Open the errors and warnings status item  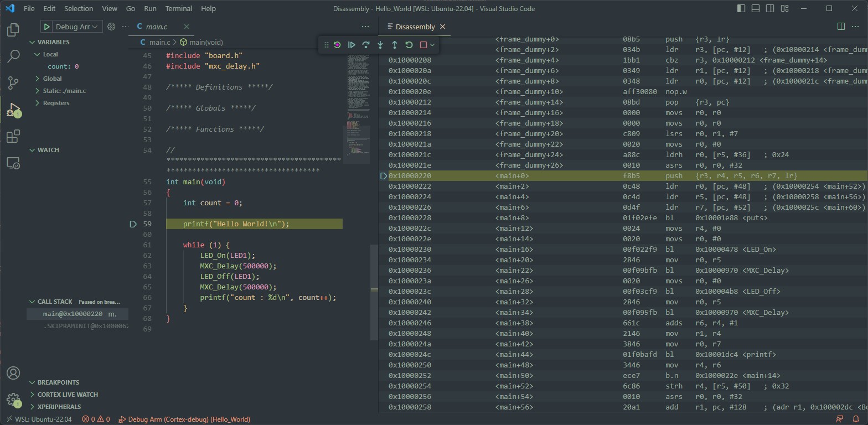click(x=96, y=419)
